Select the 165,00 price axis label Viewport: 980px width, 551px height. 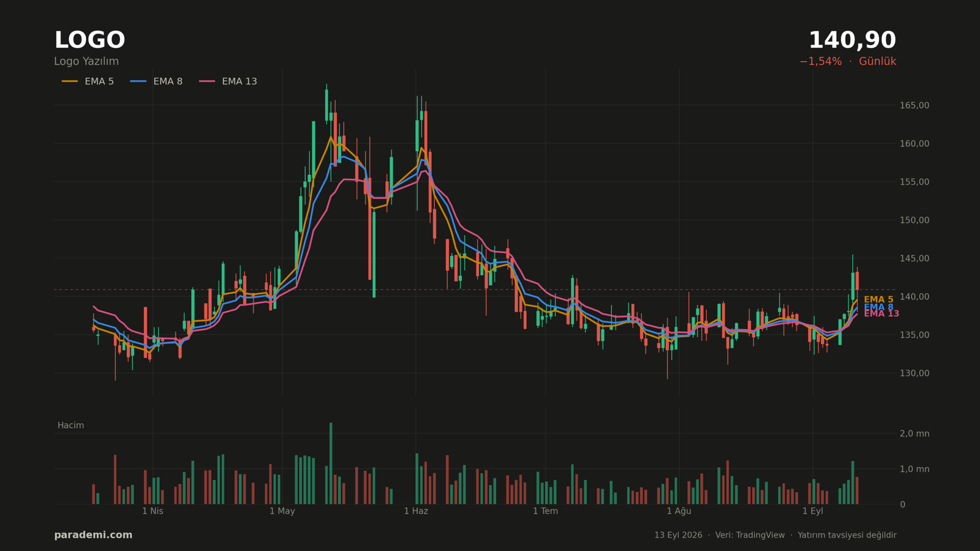click(914, 105)
